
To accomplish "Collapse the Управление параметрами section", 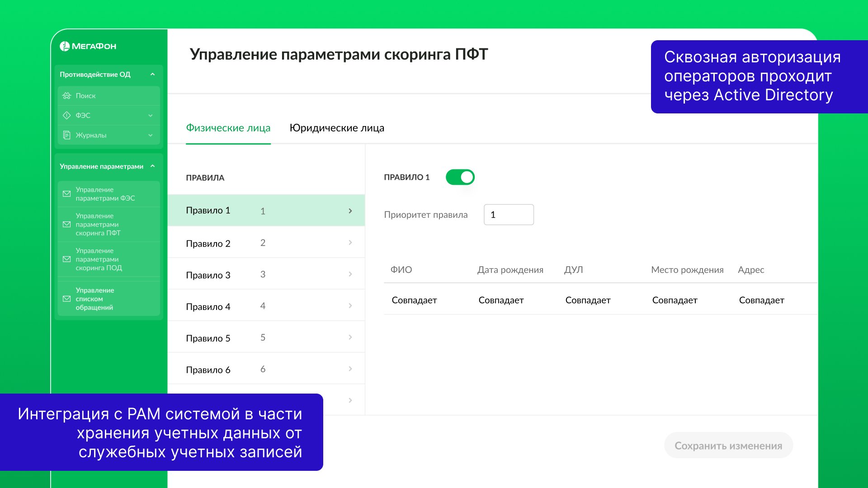I will (x=152, y=166).
